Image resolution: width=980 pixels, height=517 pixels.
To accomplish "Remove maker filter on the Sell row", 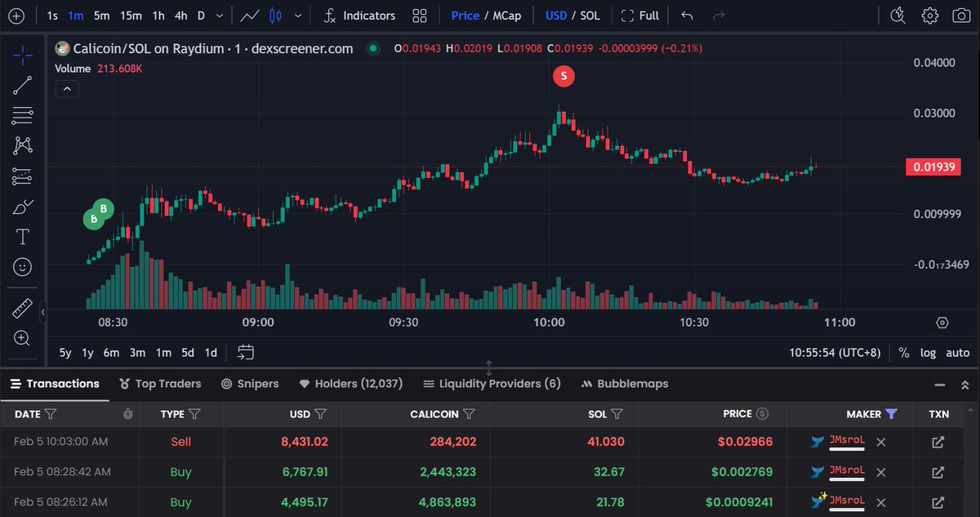I will click(x=880, y=442).
